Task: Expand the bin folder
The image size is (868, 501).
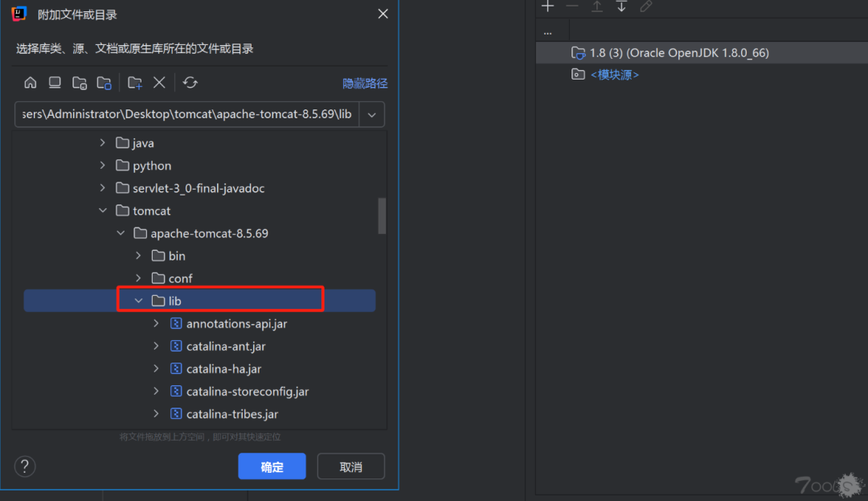Action: tap(138, 255)
